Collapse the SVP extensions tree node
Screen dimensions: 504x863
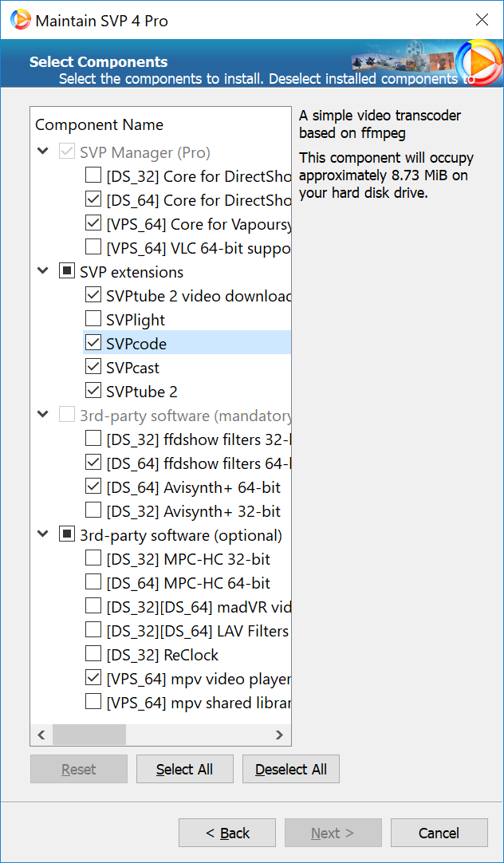coord(42,272)
